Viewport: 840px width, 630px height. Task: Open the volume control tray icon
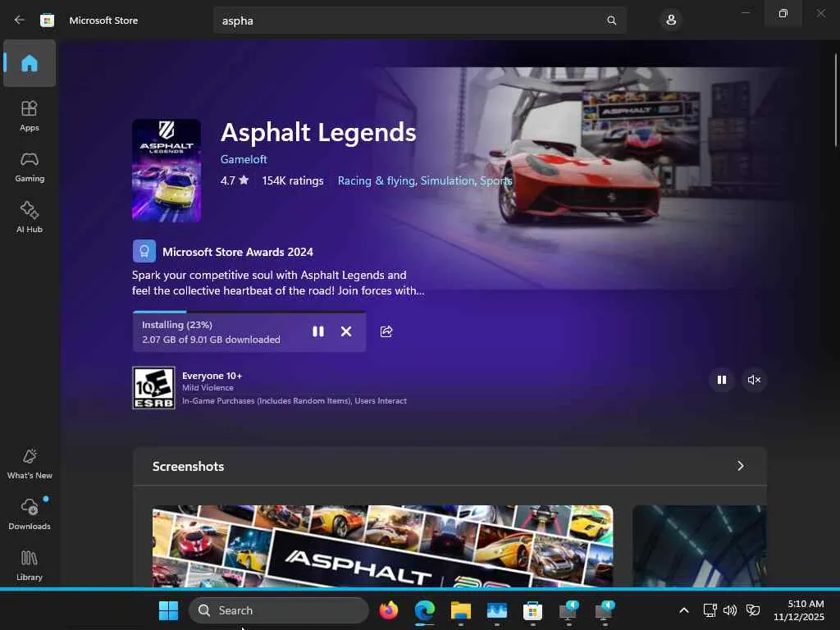pyautogui.click(x=729, y=610)
